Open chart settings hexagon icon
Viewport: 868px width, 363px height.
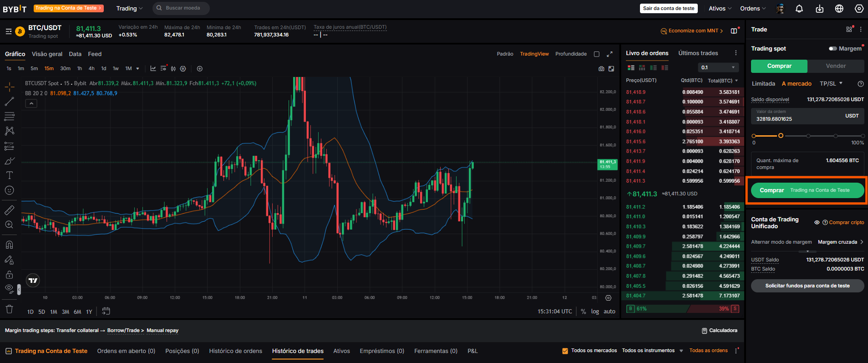click(183, 69)
